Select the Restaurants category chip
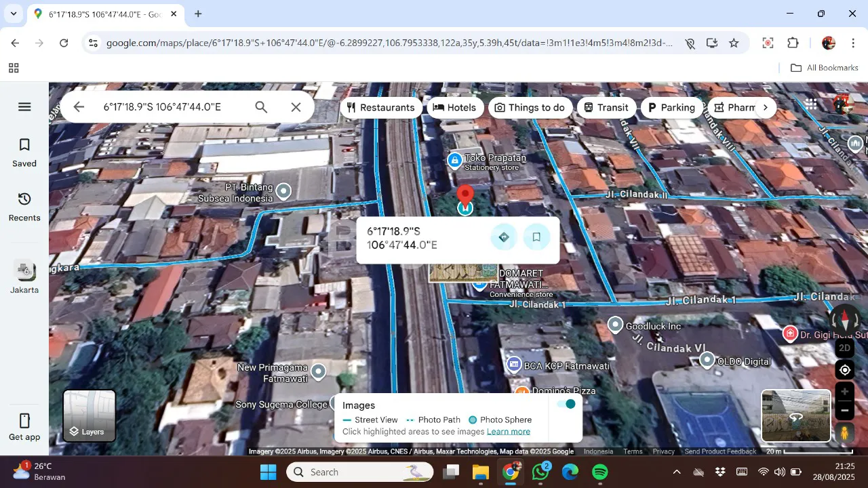Image resolution: width=868 pixels, height=488 pixels. pyautogui.click(x=380, y=107)
